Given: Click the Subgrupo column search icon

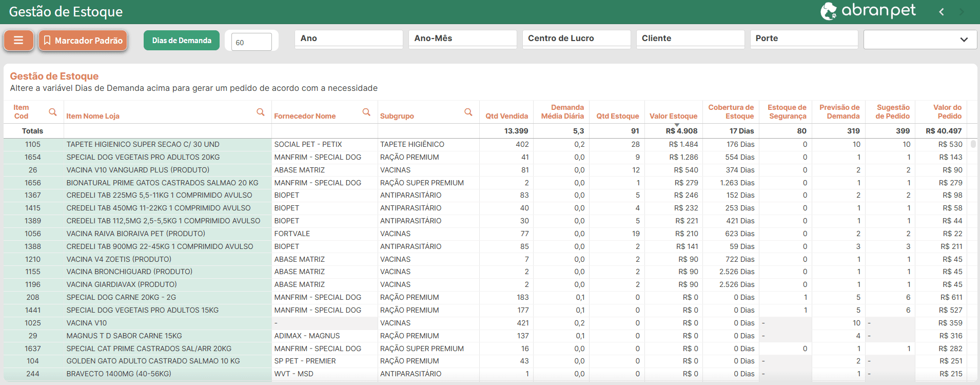Looking at the screenshot, I should [x=468, y=112].
